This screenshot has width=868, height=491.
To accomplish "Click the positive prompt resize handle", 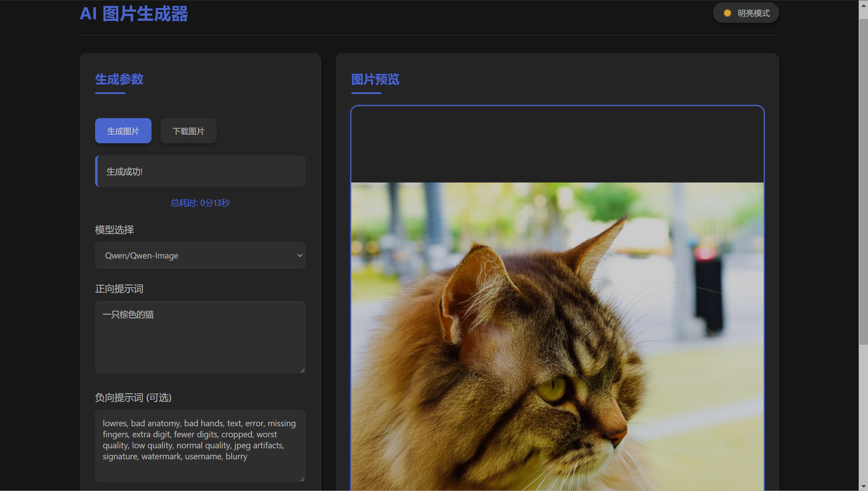I will coord(302,370).
